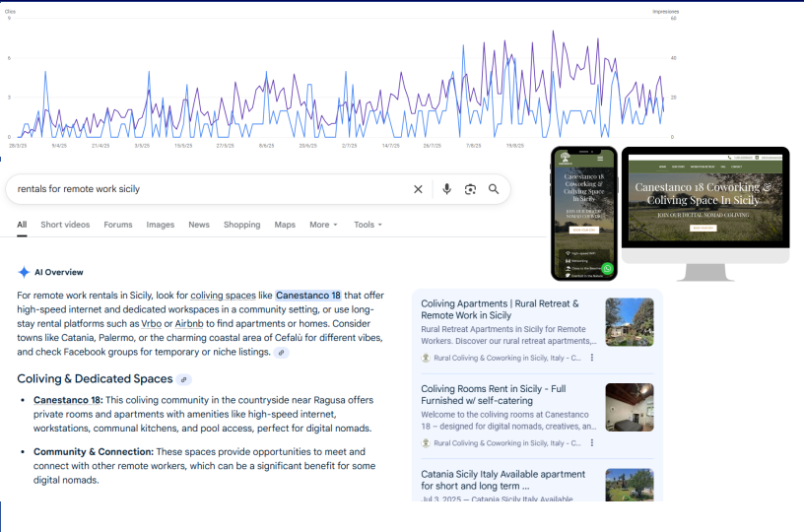
Task: Switch to the News tab
Action: pos(199,225)
